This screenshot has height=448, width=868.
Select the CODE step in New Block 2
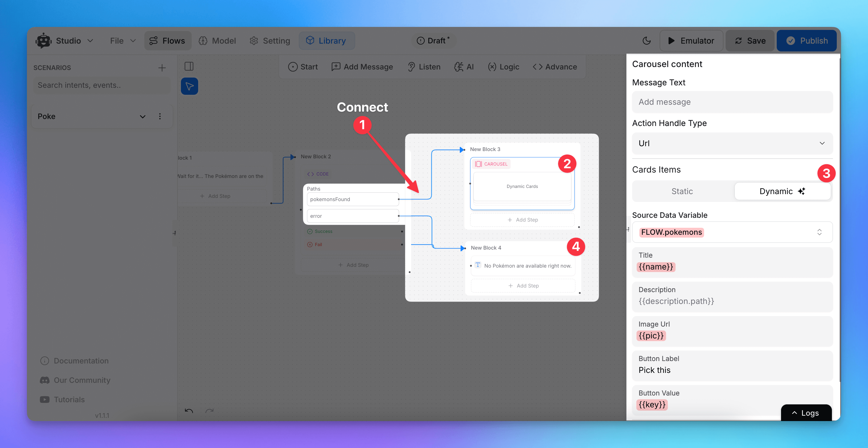click(318, 174)
